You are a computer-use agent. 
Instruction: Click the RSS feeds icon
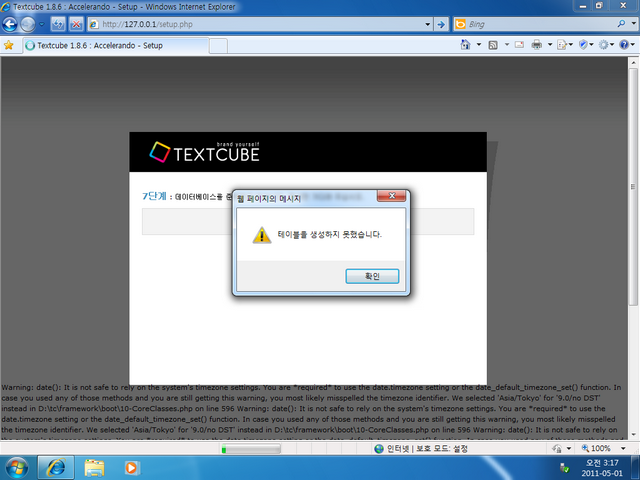click(x=493, y=45)
